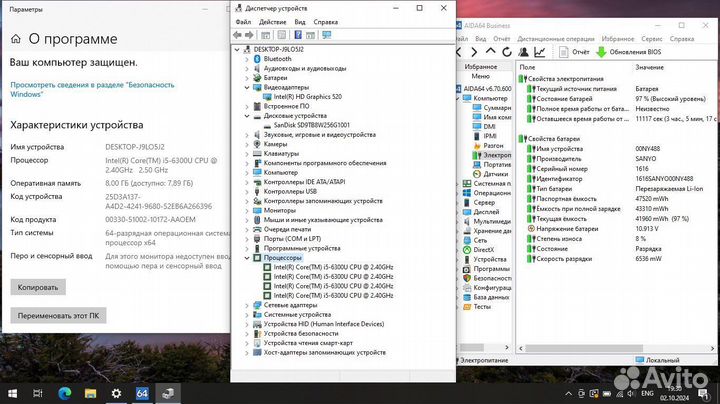This screenshot has width=720, height=404.
Task: Click AIDA64 user profile icon
Action: pos(523,52)
